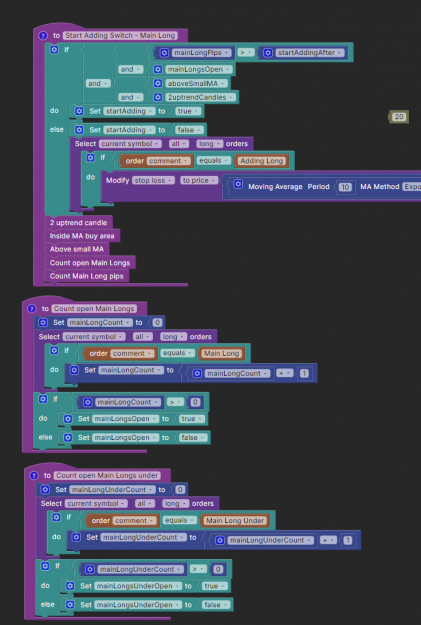Image resolution: width=421 pixels, height=625 pixels.
Task: Open gear settings on the Moving Average block
Action: pyautogui.click(x=238, y=184)
